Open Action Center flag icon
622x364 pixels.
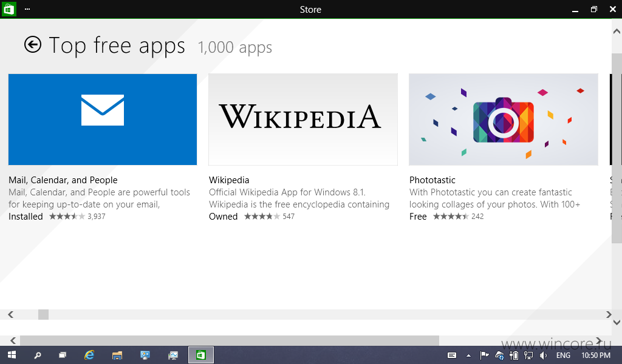click(x=484, y=356)
